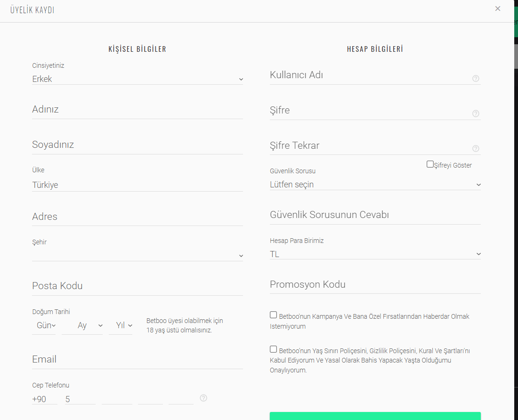Open the Hesap Para Birimiz currency dropdown
This screenshot has height=420, width=518.
click(x=375, y=254)
